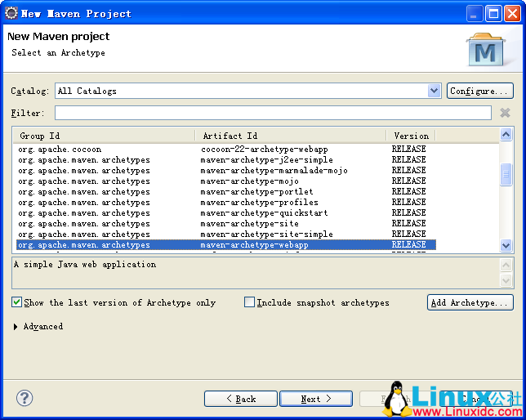Focus the Filter text field

pos(273,113)
